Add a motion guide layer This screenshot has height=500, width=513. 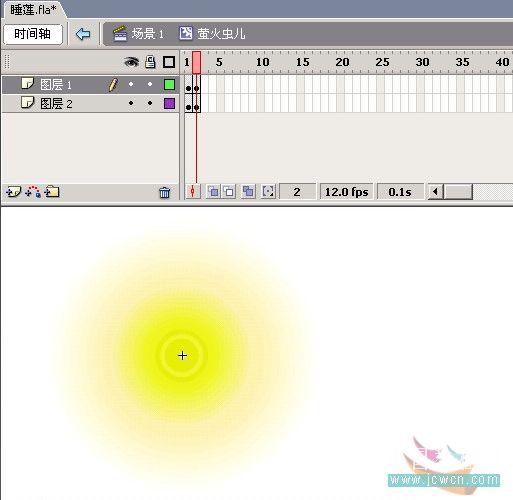click(33, 192)
